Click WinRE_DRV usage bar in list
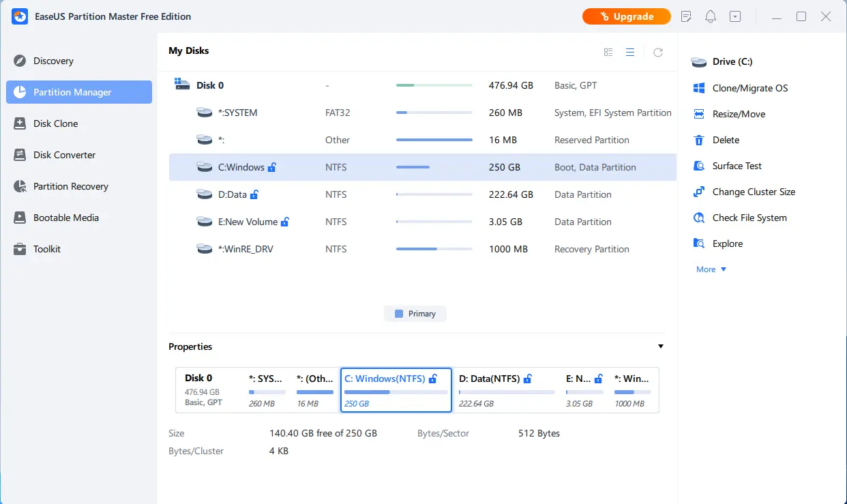847x504 pixels. [x=434, y=249]
